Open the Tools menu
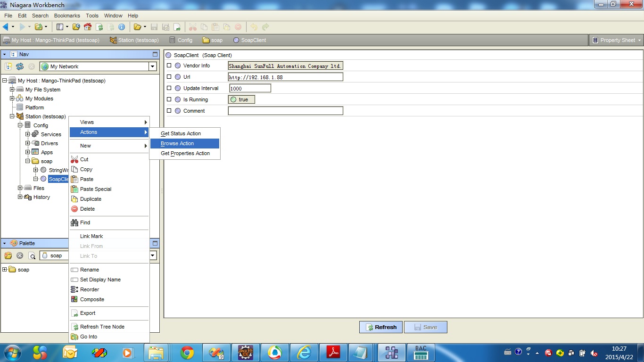The height and width of the screenshot is (362, 644). 92,16
